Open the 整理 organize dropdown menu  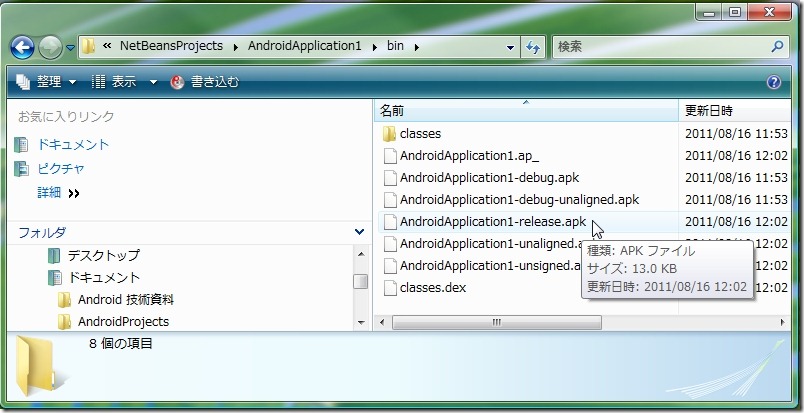[x=47, y=82]
